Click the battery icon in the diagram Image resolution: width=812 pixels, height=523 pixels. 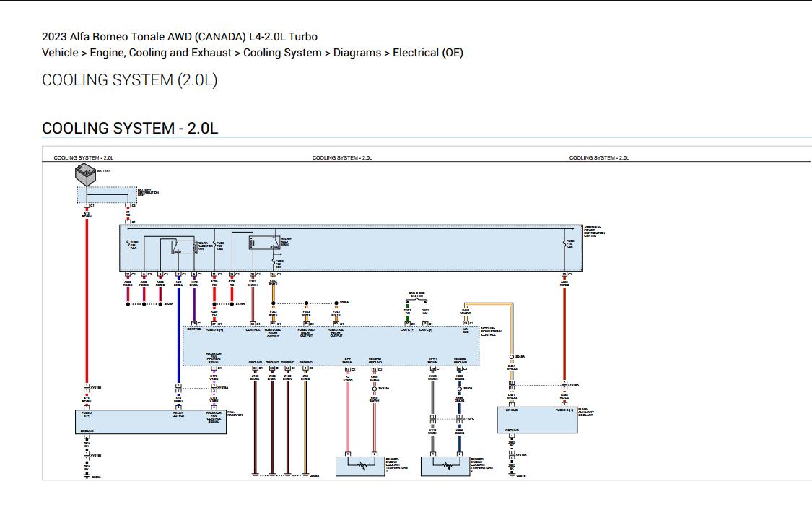click(85, 175)
